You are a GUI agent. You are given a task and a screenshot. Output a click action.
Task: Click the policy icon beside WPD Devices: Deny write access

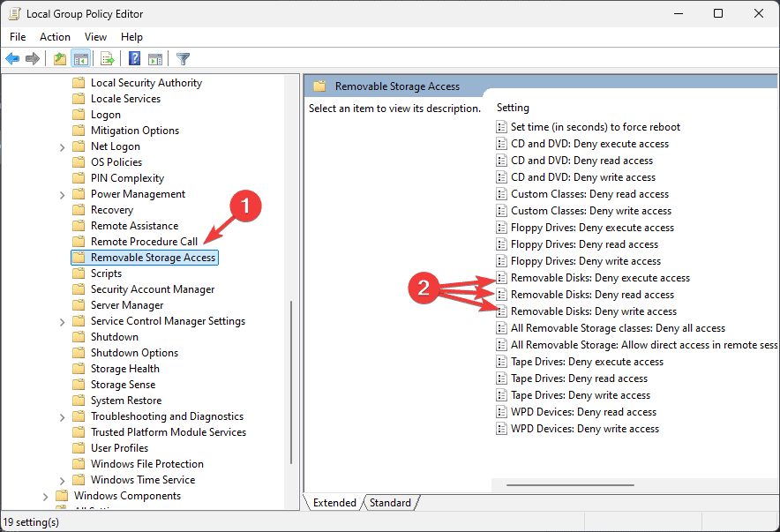click(x=501, y=429)
